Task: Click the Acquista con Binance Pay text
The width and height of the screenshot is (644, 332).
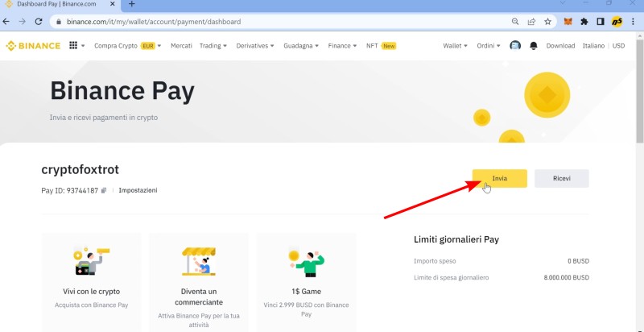Action: coord(91,305)
